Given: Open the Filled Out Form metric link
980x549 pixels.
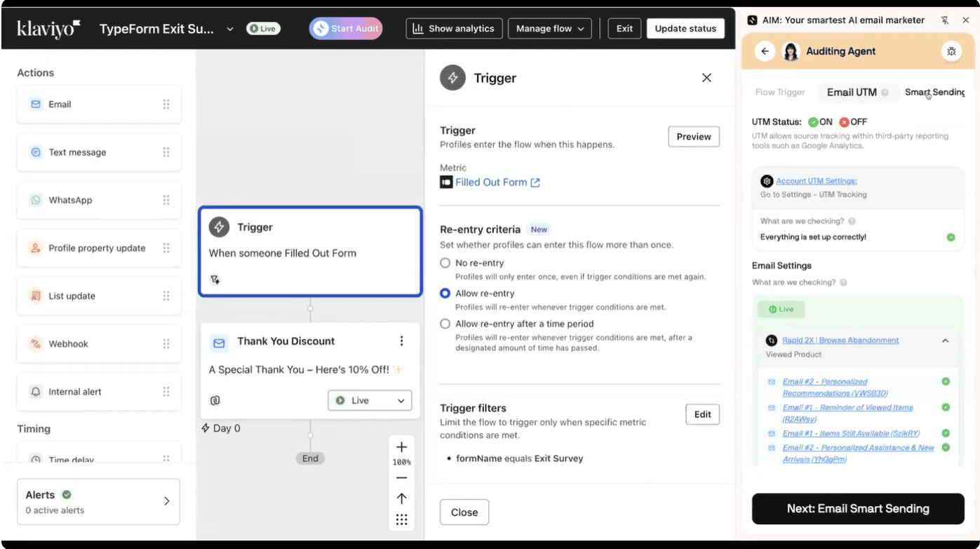Looking at the screenshot, I should pos(491,183).
